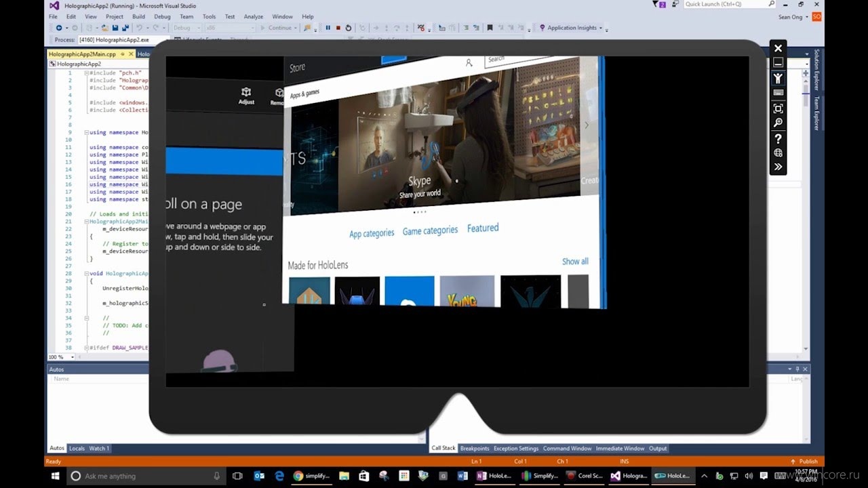Image resolution: width=868 pixels, height=488 pixels.
Task: Collapse the using namespace block at line 9
Action: click(86, 133)
